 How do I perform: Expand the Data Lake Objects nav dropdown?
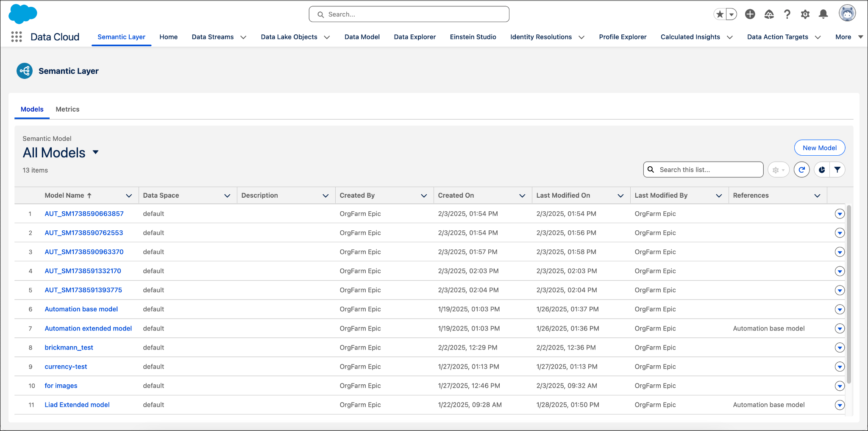click(327, 37)
